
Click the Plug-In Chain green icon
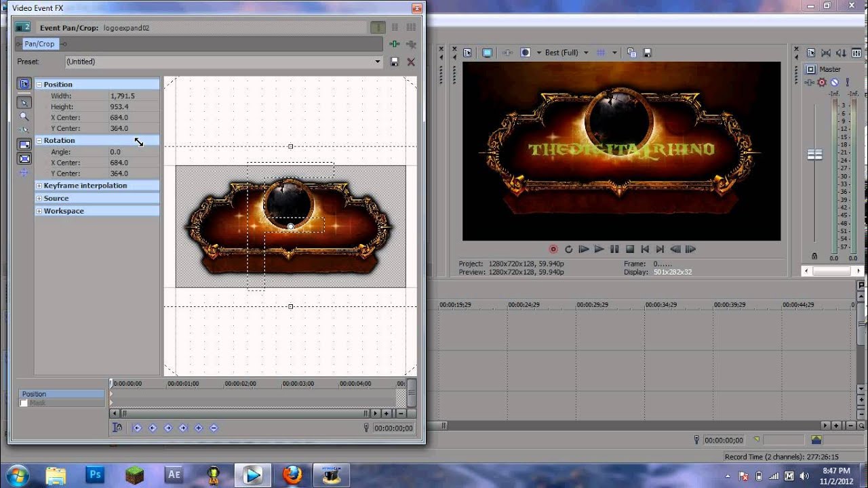(x=395, y=44)
